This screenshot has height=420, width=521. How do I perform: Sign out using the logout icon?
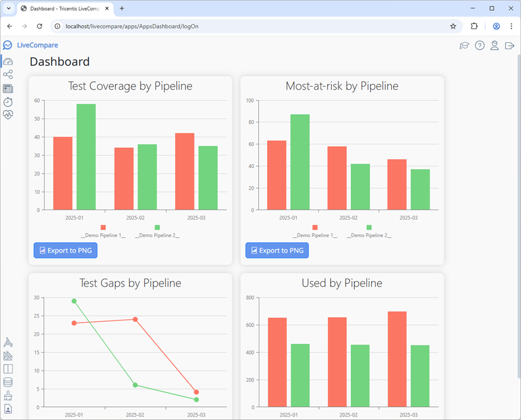510,45
